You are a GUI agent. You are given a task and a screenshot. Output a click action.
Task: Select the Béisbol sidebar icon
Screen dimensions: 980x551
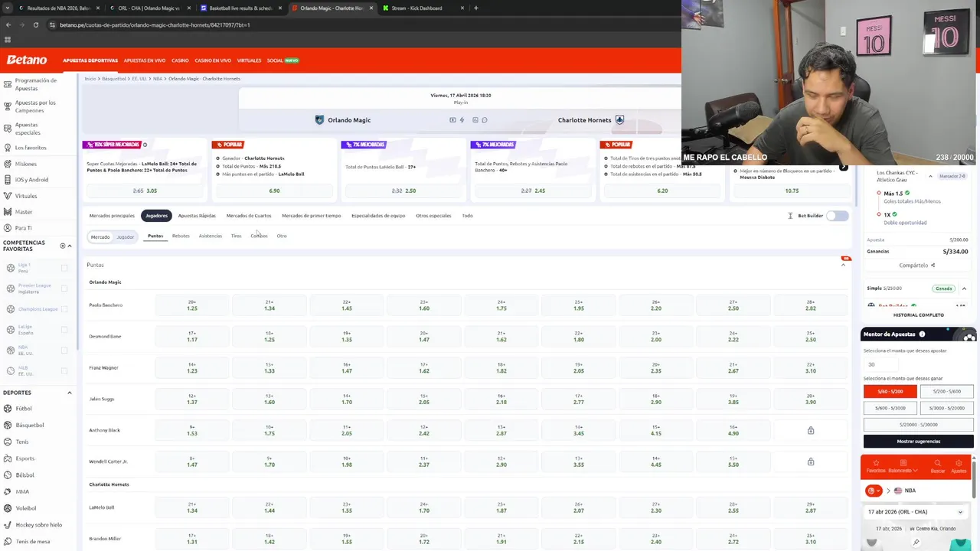[7, 475]
